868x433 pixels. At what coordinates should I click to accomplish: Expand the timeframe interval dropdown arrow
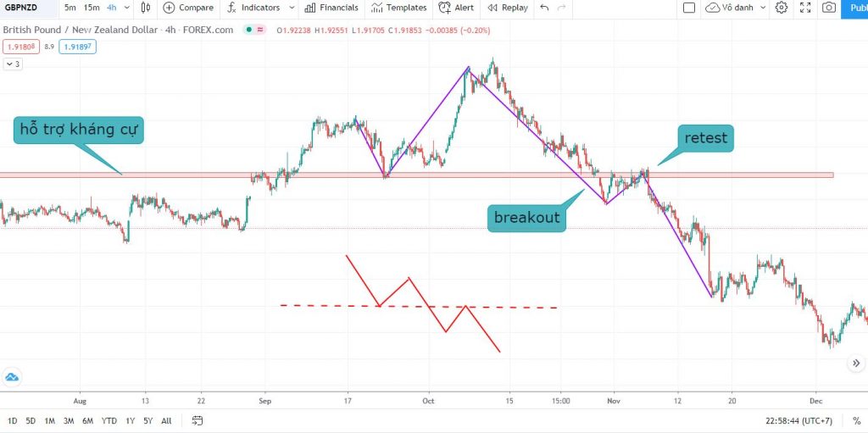click(126, 8)
